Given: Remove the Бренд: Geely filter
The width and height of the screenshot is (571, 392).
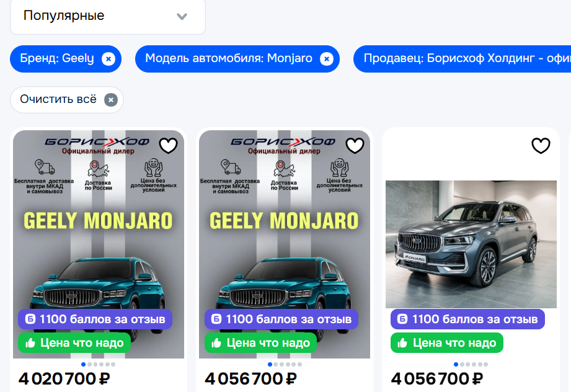Looking at the screenshot, I should click(x=108, y=59).
